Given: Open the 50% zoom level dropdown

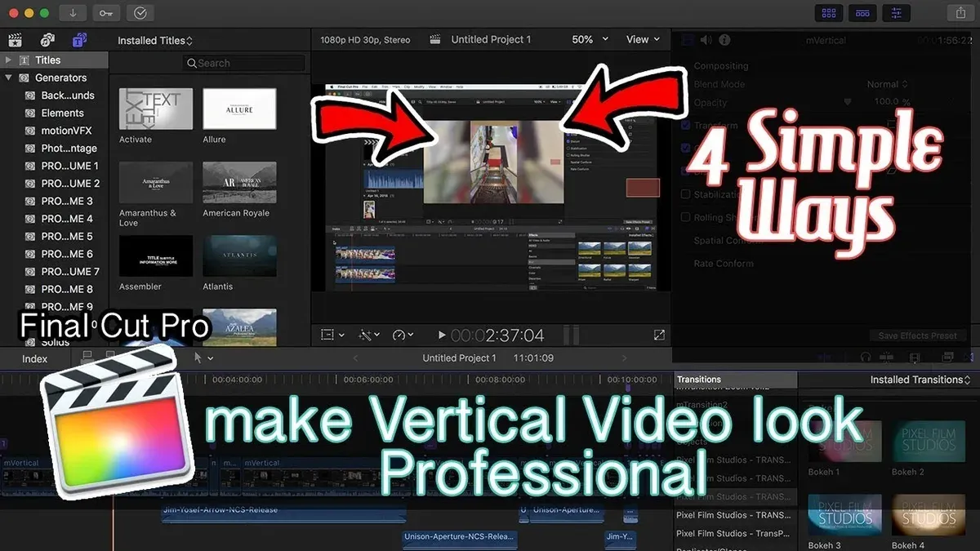Looking at the screenshot, I should pos(590,39).
